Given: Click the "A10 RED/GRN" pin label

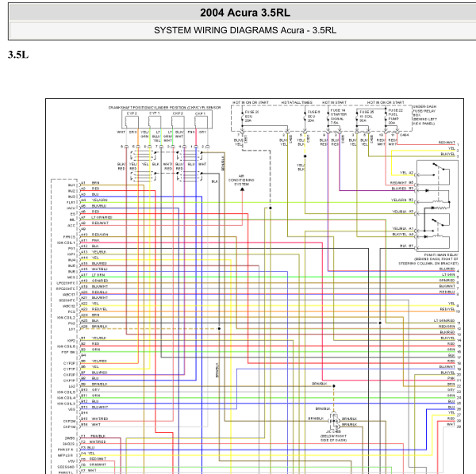Looking at the screenshot, I should pyautogui.click(x=94, y=235).
